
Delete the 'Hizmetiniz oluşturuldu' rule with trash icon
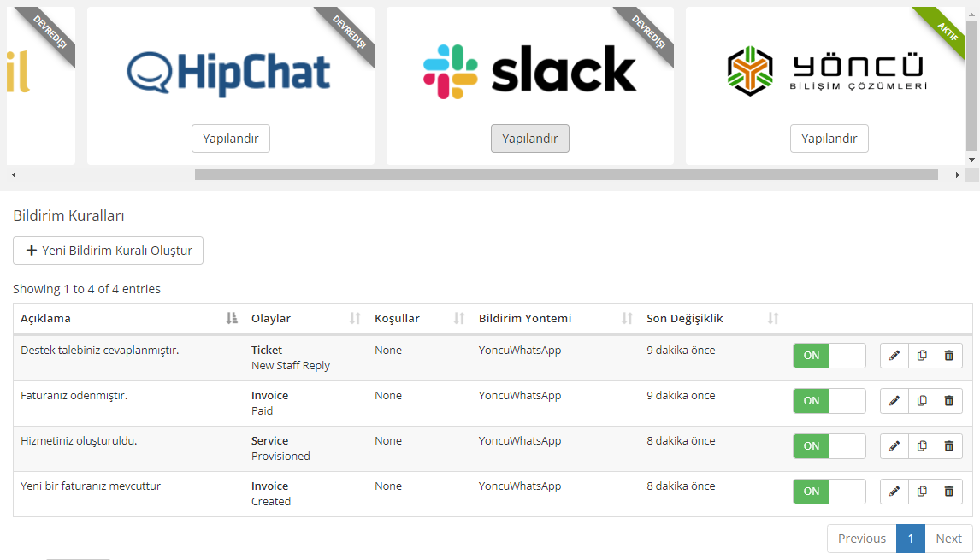coord(949,446)
